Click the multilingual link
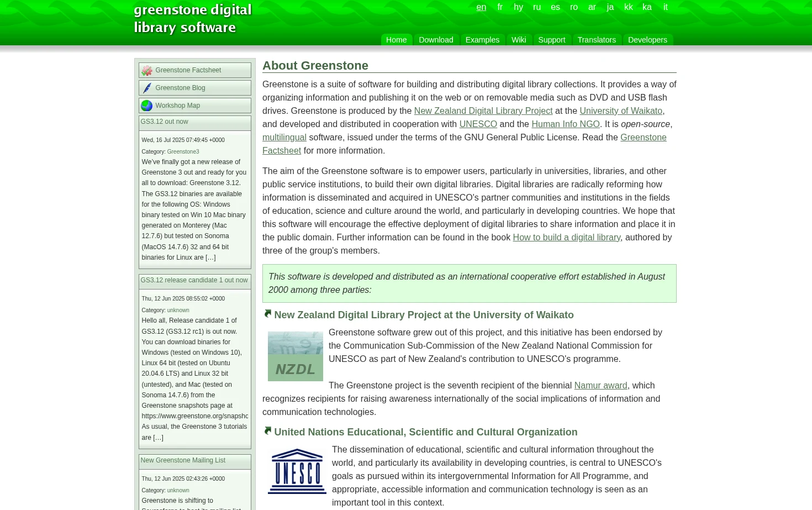812x510 pixels. [284, 137]
